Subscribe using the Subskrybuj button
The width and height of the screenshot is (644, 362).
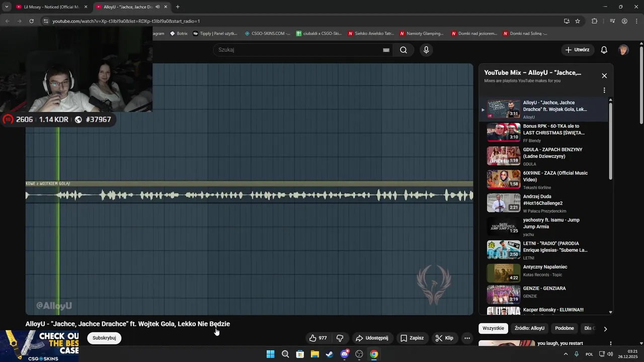point(104,338)
